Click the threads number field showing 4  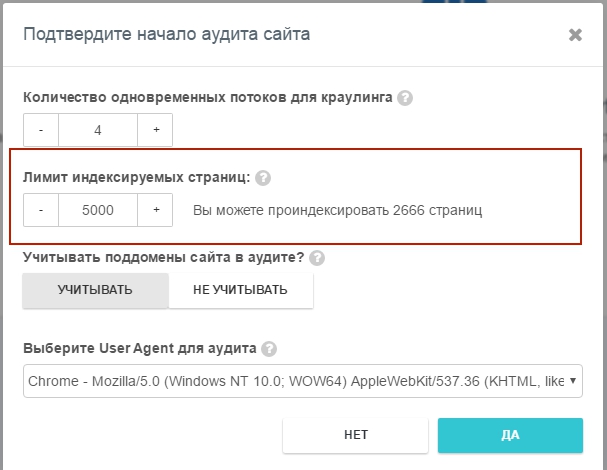(98, 130)
